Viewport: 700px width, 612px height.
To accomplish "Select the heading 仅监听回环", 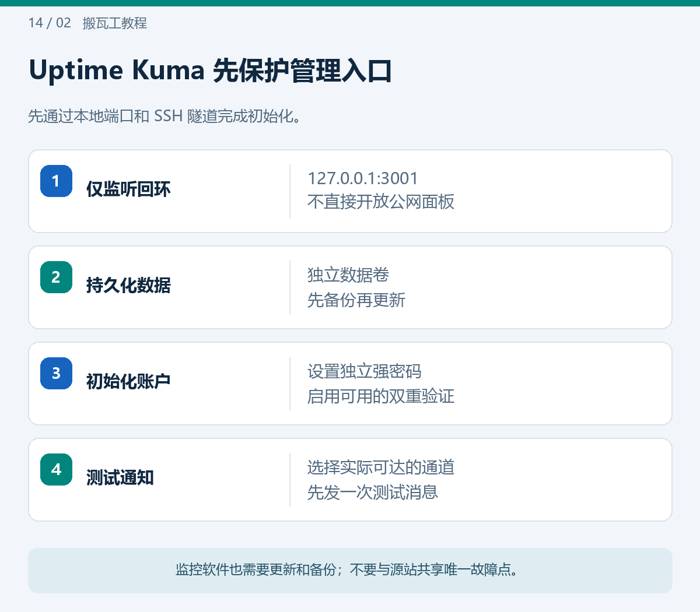I will [128, 189].
